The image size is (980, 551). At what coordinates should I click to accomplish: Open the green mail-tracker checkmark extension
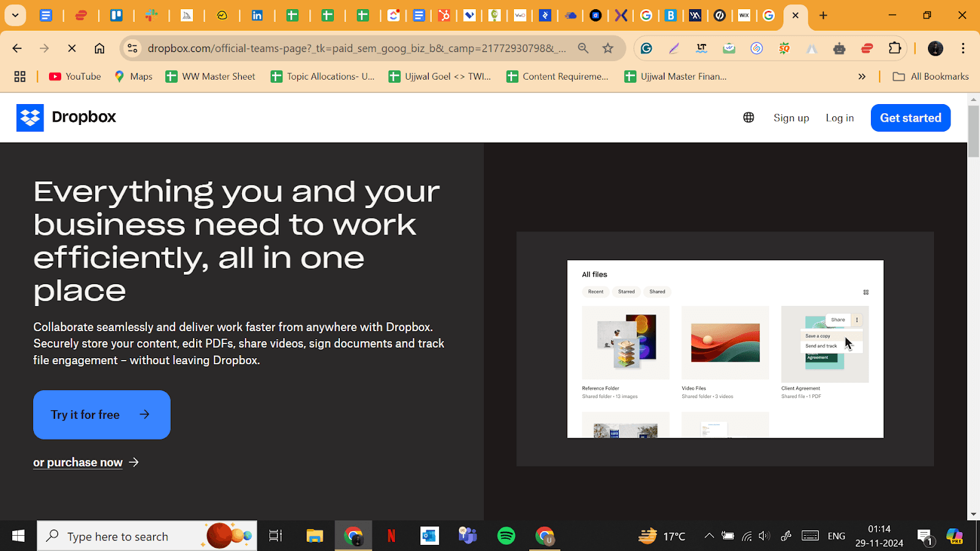pos(729,48)
